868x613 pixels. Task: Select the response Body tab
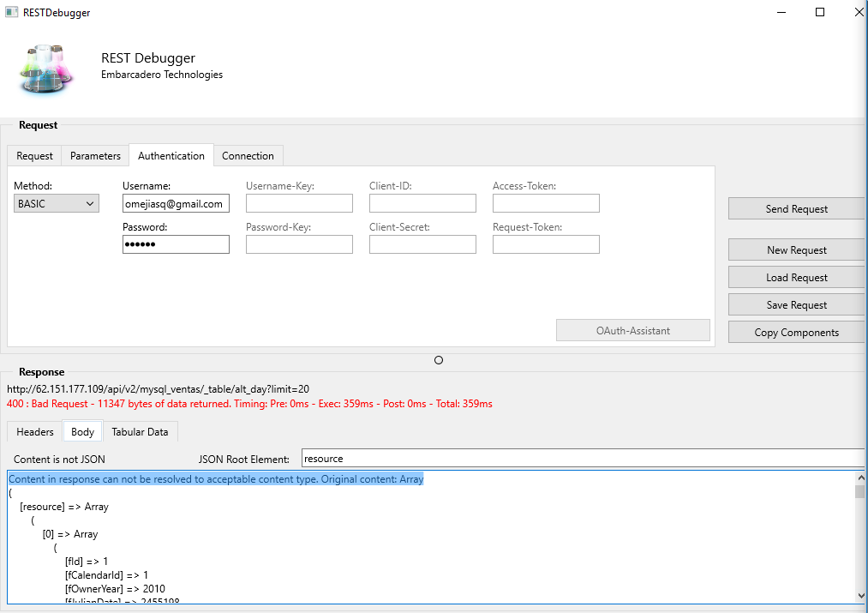pos(82,432)
